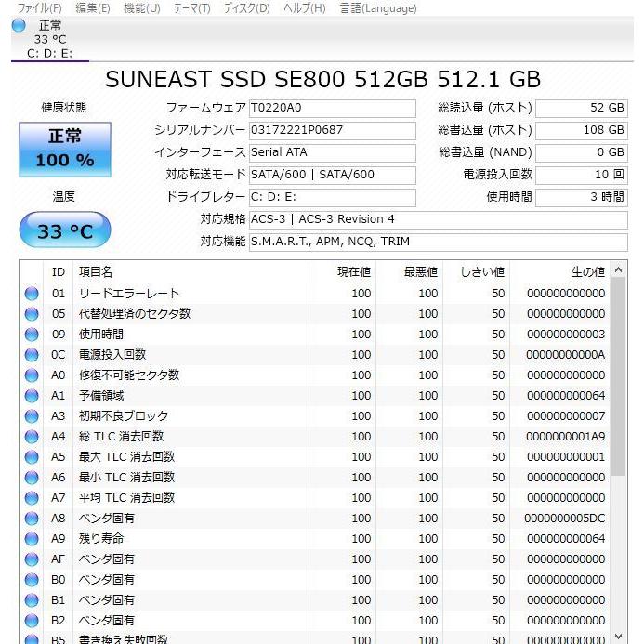Screen dimensions: 644x644
Task: Click the ID column header
Action: click(59, 272)
